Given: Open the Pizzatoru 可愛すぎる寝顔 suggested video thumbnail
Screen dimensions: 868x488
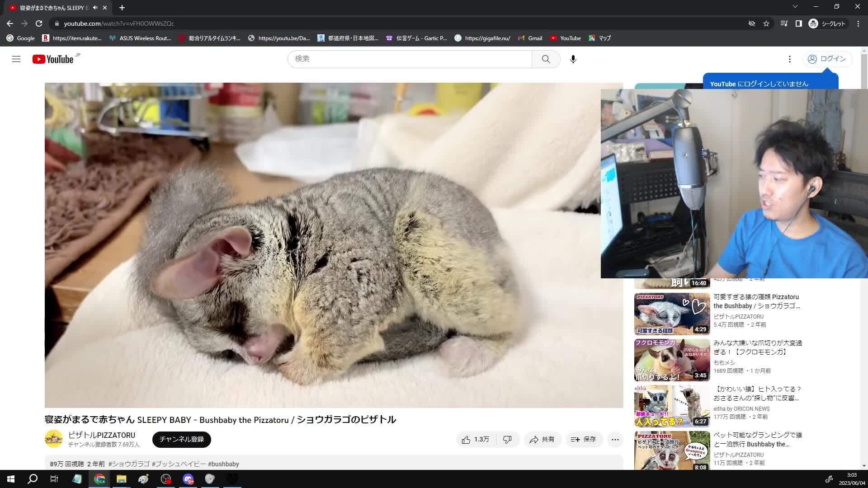Looking at the screenshot, I should click(671, 314).
